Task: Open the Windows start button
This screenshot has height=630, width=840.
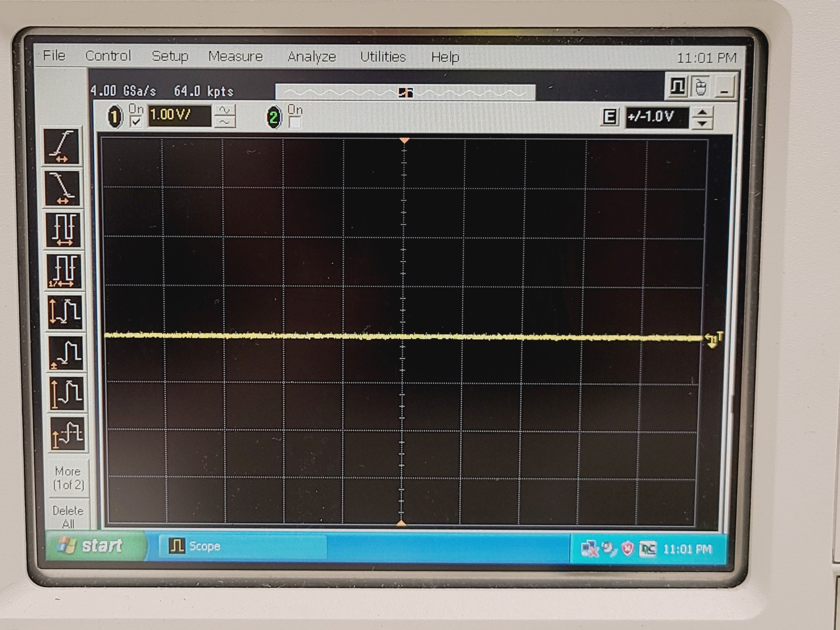Action: click(x=96, y=546)
